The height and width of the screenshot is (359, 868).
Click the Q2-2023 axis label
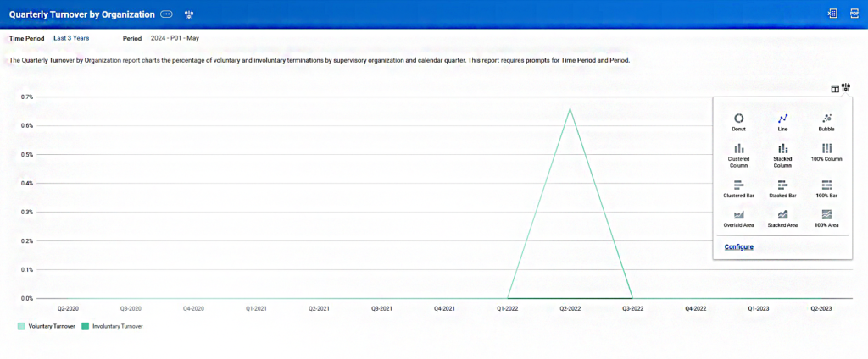(x=821, y=308)
